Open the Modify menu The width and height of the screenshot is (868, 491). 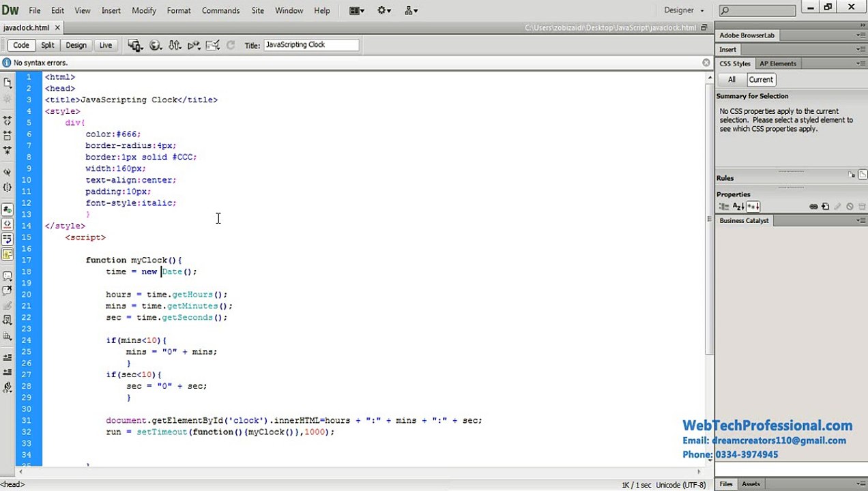[144, 10]
